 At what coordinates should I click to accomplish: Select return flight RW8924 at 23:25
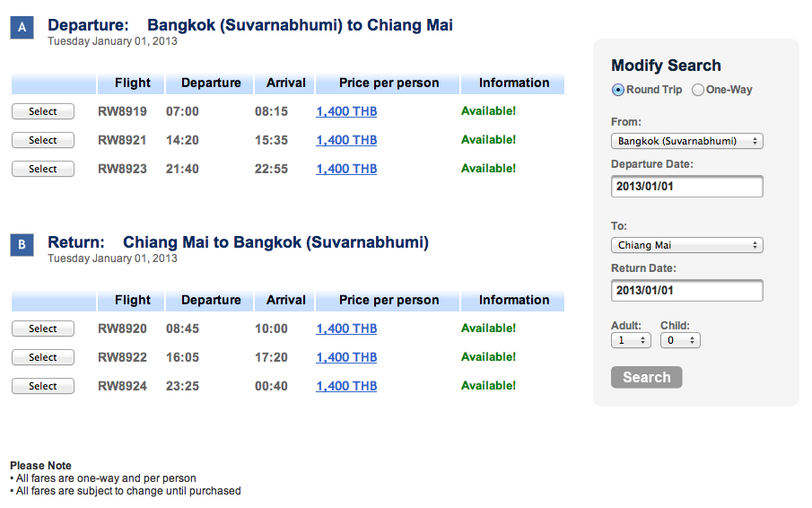(x=43, y=386)
